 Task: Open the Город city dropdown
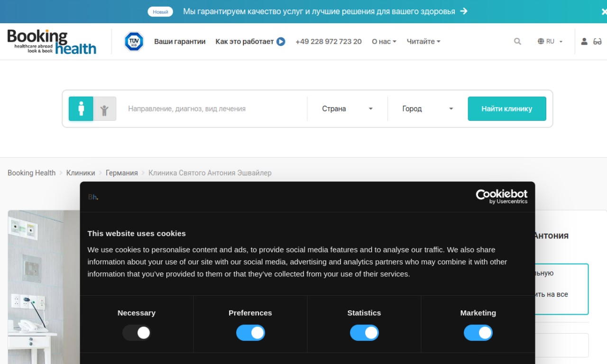(427, 109)
